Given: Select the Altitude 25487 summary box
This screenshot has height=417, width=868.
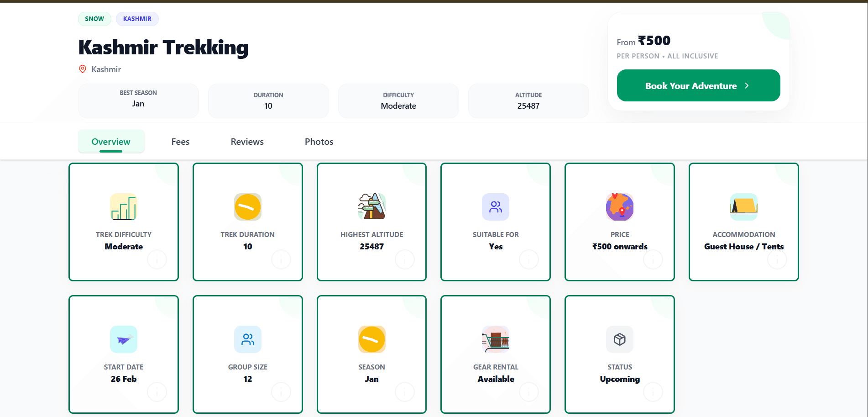Looking at the screenshot, I should point(528,100).
